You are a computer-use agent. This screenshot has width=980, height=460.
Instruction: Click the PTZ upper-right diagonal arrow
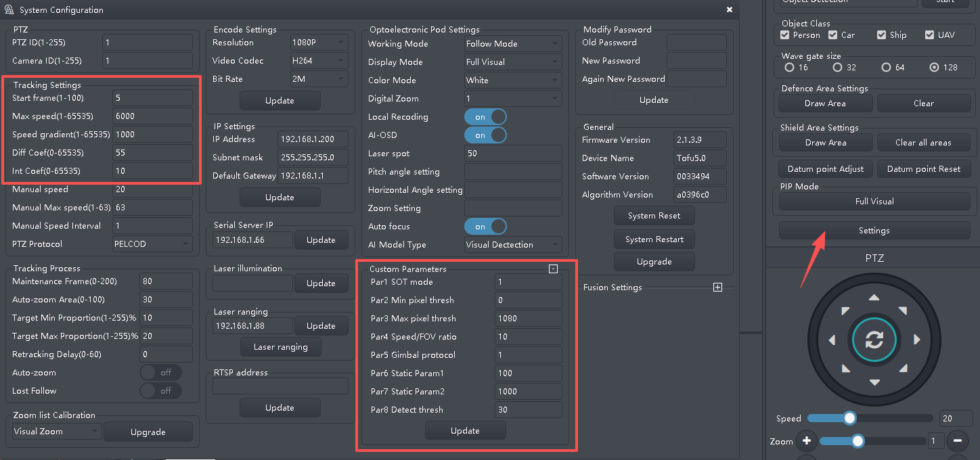903,310
